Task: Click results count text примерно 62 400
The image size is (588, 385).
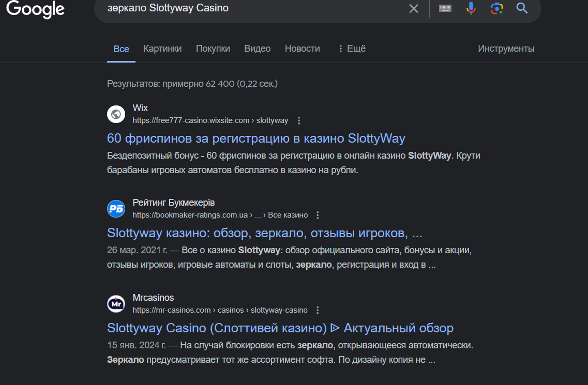Action: (192, 84)
